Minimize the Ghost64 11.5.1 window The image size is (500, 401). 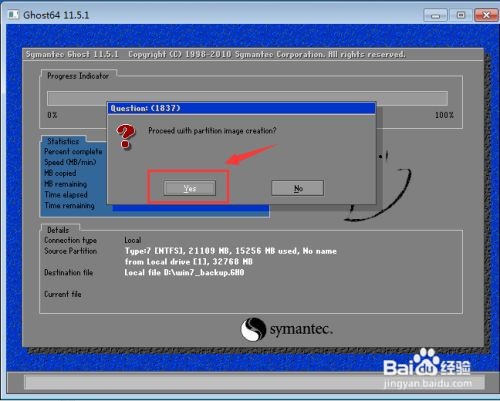[435, 15]
